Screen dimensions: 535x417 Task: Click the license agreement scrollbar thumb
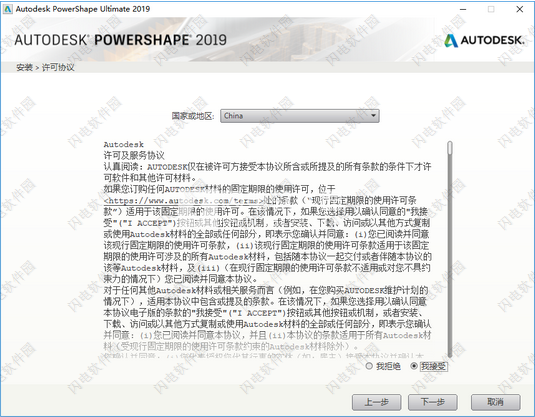coord(450,148)
